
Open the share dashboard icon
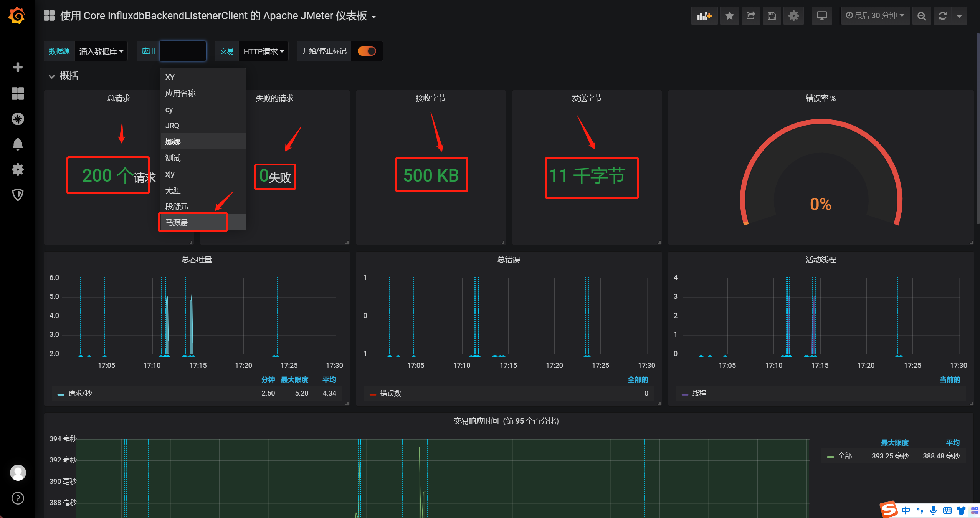[750, 16]
